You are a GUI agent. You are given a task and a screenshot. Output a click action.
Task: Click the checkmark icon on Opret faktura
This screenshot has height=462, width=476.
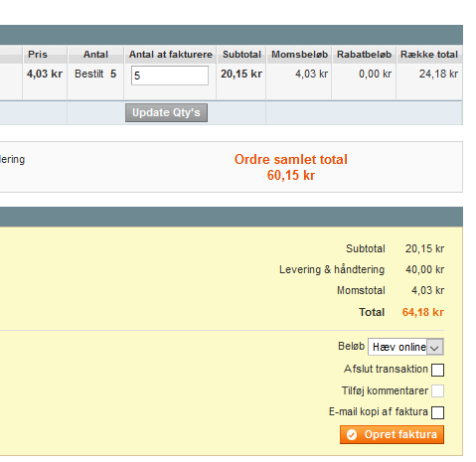click(352, 434)
